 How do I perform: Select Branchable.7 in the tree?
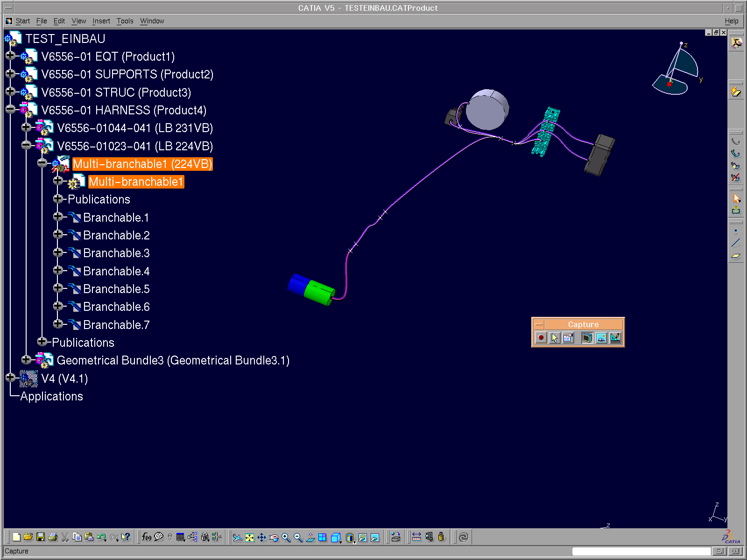click(x=116, y=325)
